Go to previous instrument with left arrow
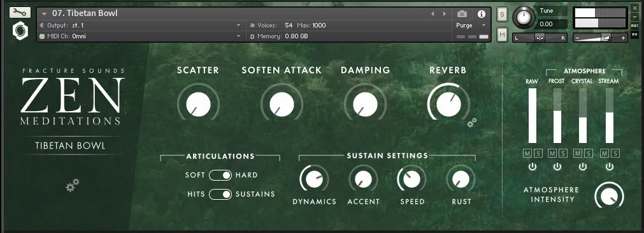The height and width of the screenshot is (233, 644). [433, 14]
